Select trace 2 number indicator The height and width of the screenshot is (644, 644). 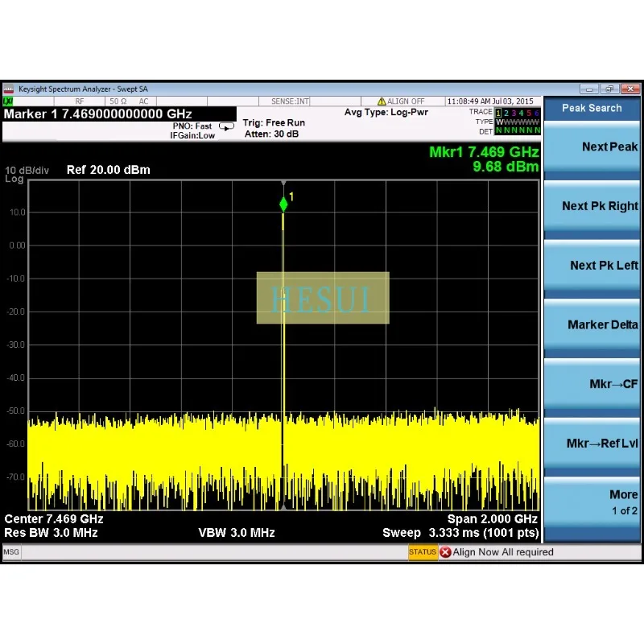pyautogui.click(x=506, y=113)
